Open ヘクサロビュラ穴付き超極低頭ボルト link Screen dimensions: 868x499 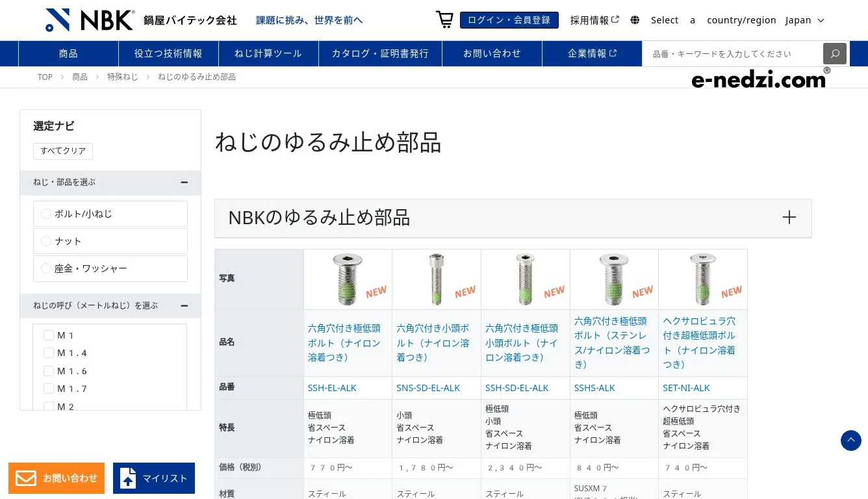click(x=700, y=343)
